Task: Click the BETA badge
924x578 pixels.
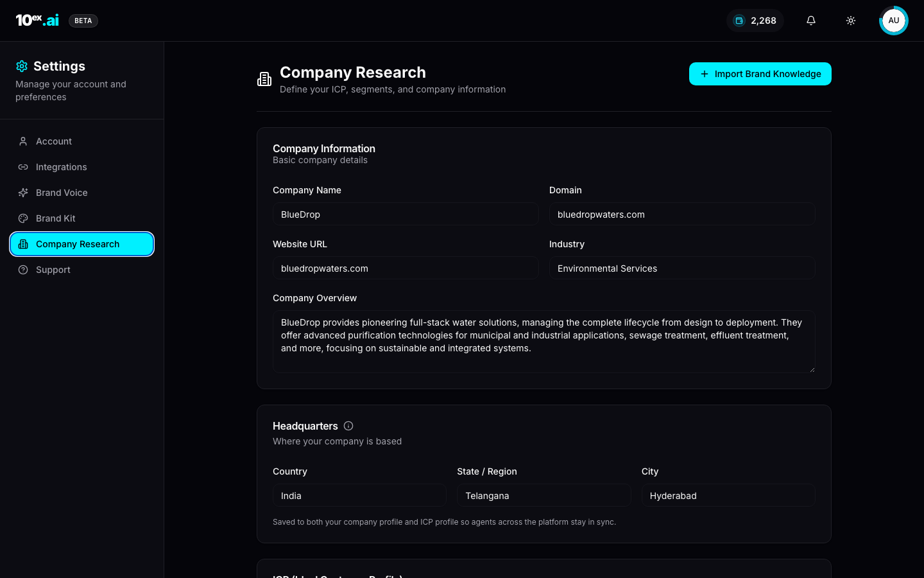Action: tap(83, 21)
